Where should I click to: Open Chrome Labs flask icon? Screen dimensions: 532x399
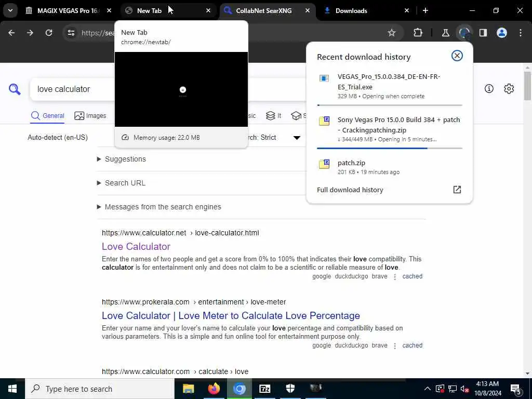point(445,33)
